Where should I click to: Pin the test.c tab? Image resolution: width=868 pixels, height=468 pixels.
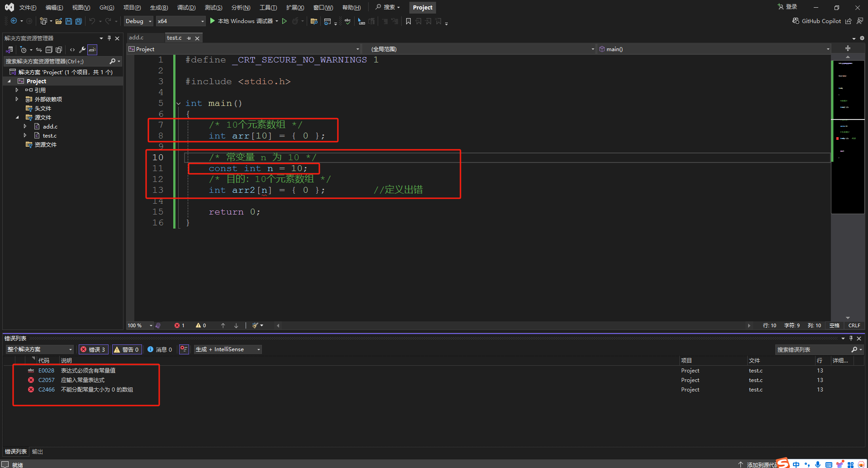[x=189, y=38]
